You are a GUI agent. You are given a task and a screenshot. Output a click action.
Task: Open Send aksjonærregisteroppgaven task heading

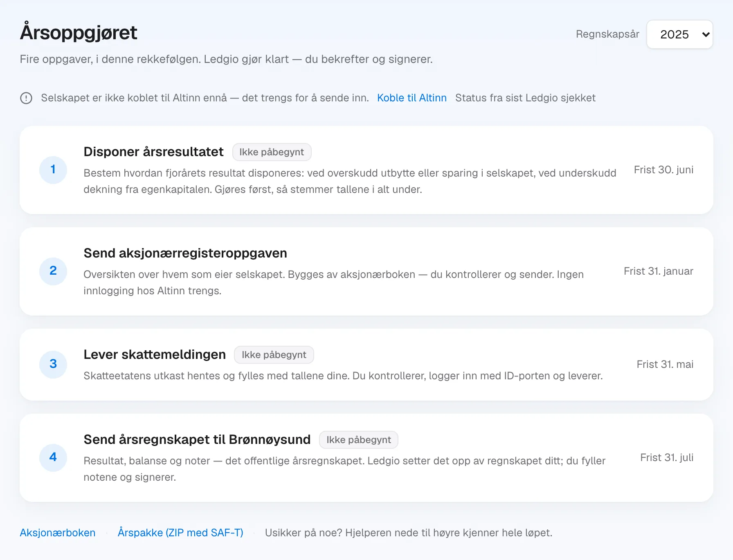click(x=185, y=253)
